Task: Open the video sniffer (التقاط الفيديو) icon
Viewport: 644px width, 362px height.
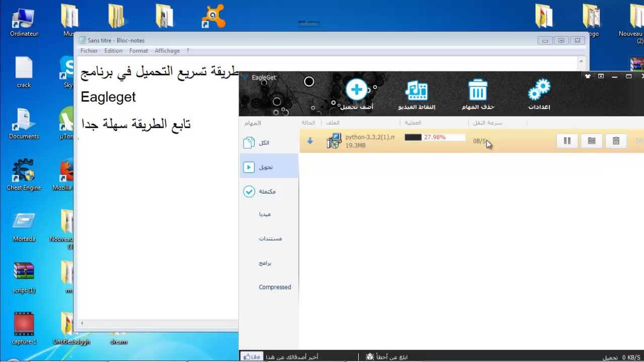Action: click(x=417, y=90)
